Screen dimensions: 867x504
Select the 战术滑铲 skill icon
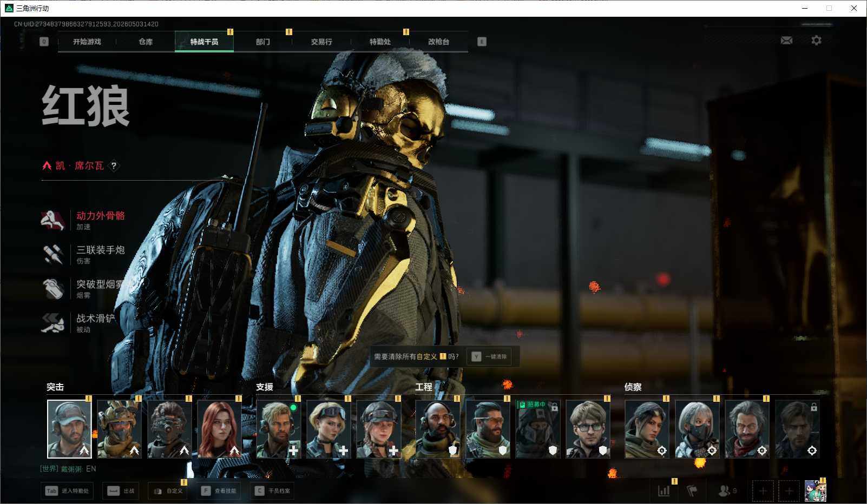(53, 323)
